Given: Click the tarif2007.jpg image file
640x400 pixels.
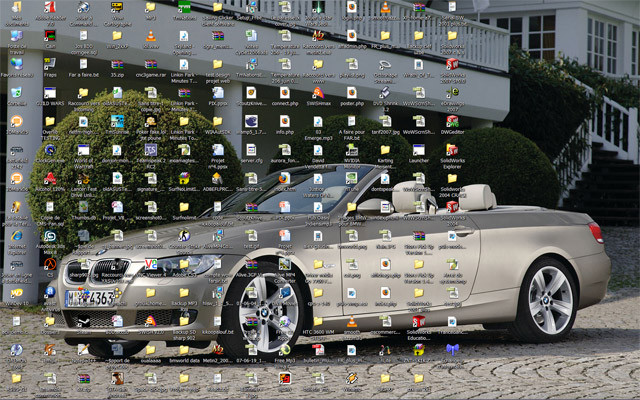Looking at the screenshot, I should pos(385,121).
